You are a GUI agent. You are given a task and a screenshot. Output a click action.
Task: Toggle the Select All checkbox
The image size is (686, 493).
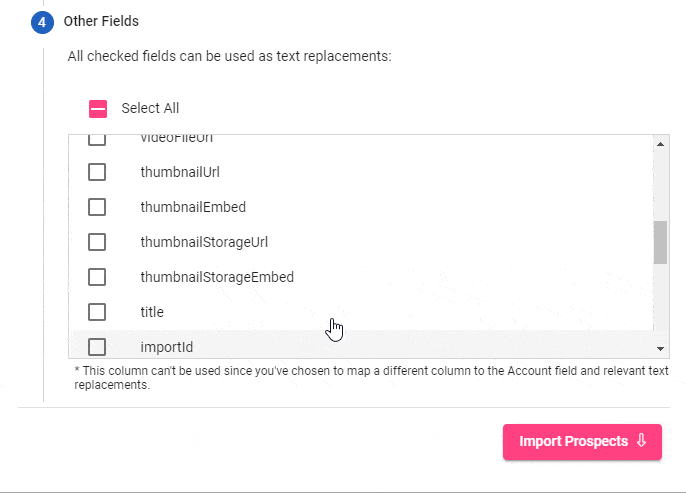coord(98,109)
